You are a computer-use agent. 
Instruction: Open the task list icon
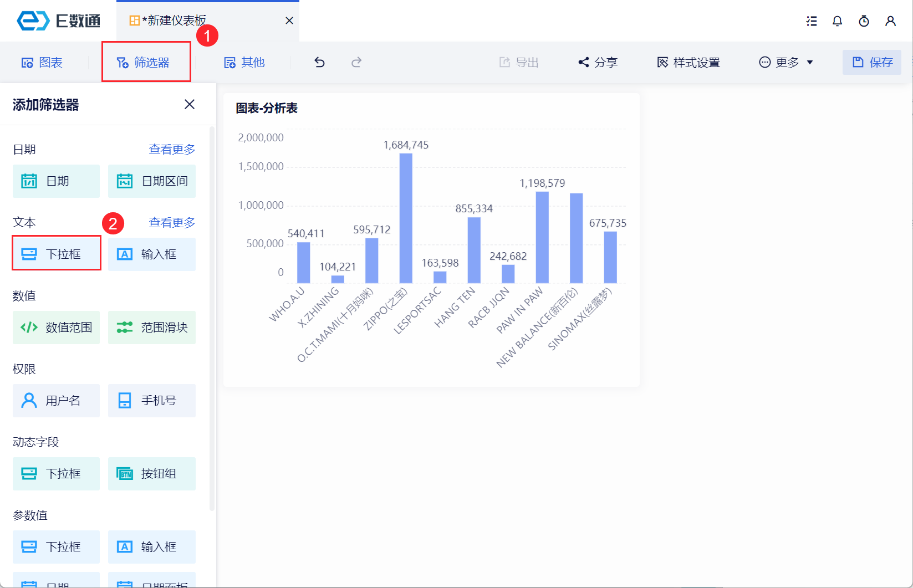click(812, 21)
